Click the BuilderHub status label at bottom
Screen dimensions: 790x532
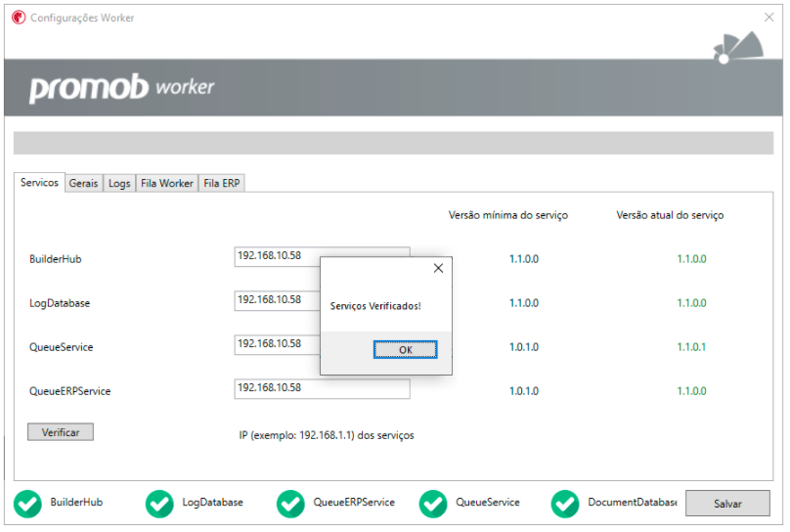pos(76,503)
